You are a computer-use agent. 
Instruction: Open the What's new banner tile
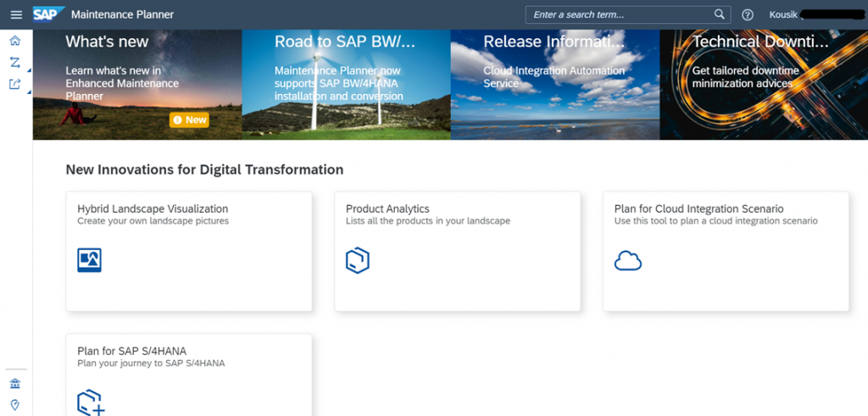coord(137,84)
